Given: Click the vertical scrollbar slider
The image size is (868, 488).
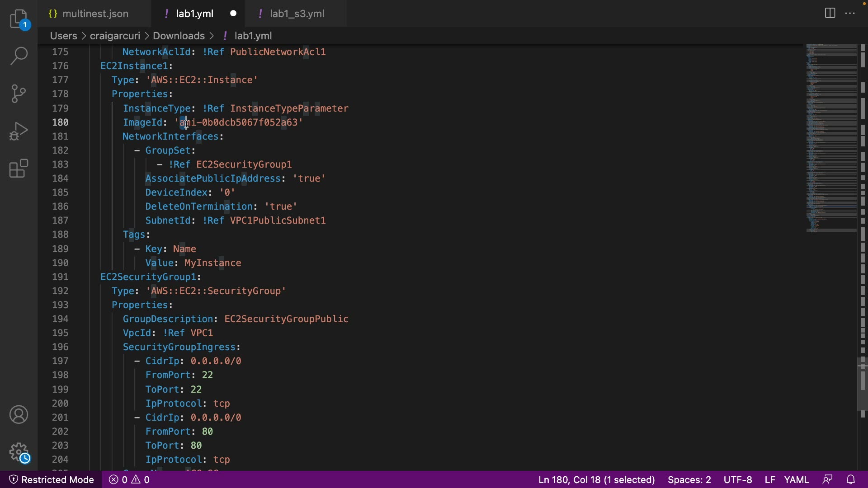Looking at the screenshot, I should pos(862,384).
